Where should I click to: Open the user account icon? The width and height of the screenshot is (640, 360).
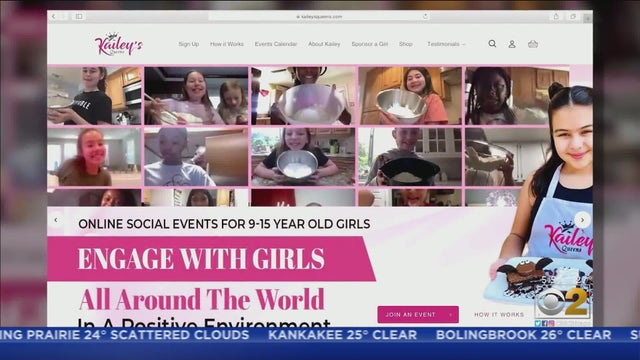pyautogui.click(x=512, y=44)
